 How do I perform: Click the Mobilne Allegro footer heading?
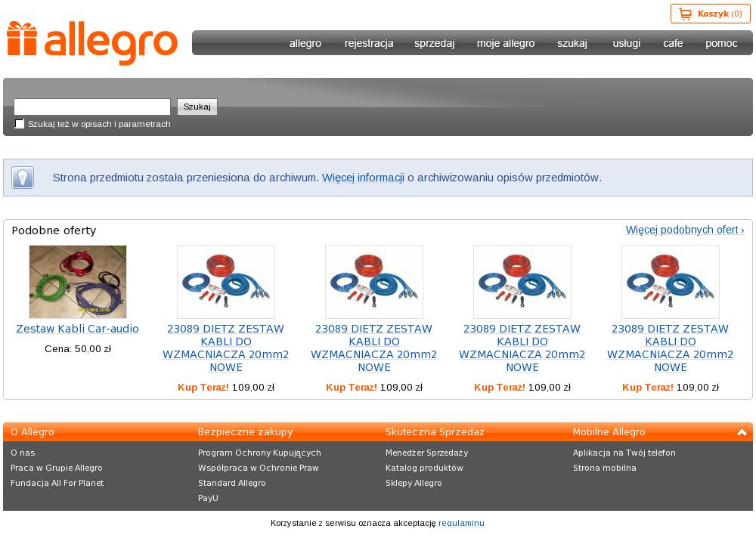pos(609,432)
